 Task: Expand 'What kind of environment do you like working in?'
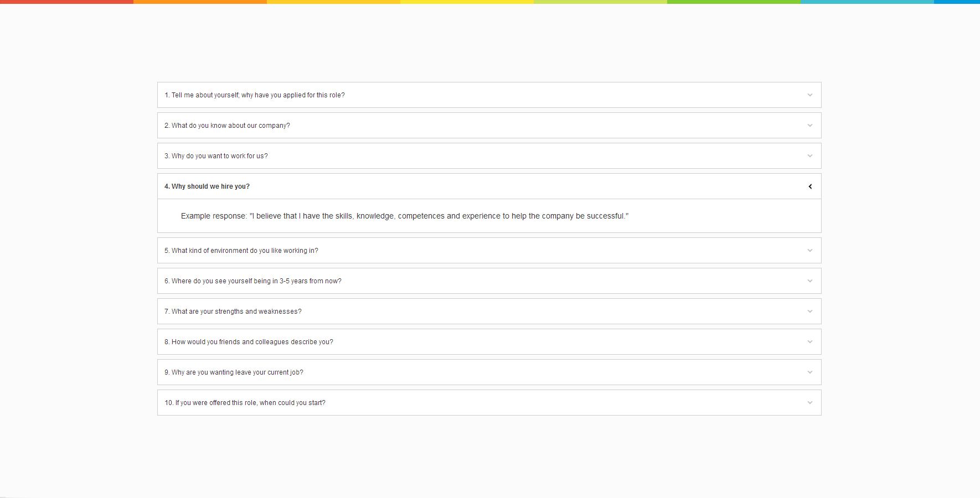point(489,251)
